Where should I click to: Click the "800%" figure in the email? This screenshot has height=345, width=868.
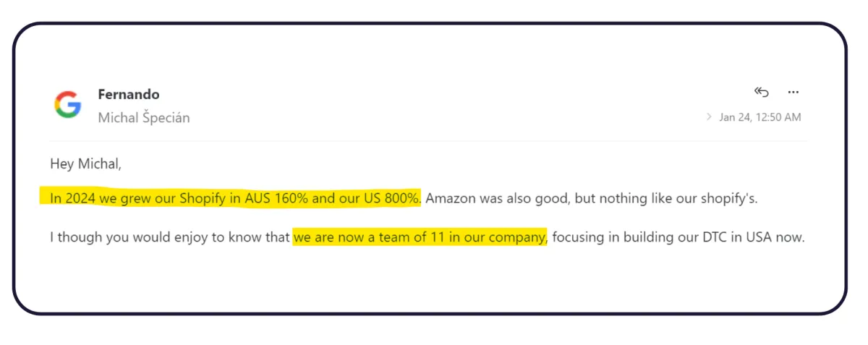401,198
